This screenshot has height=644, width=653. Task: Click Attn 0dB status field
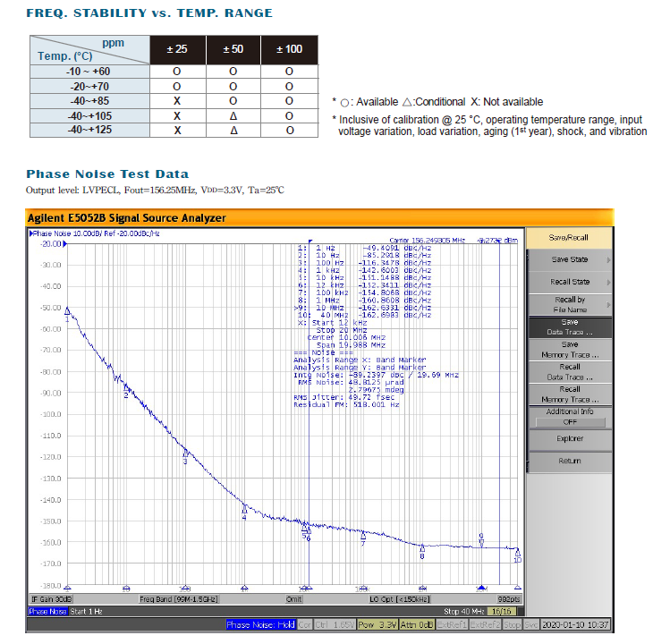[x=417, y=625]
